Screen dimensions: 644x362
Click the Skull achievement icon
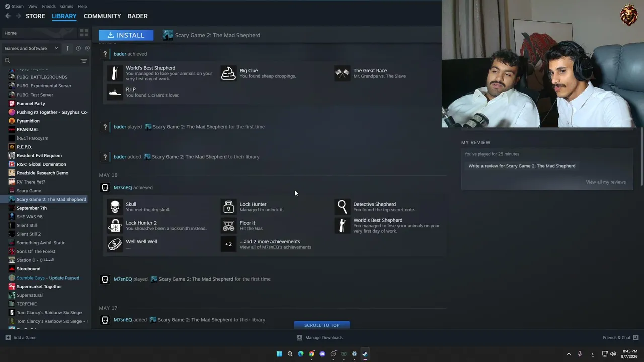tap(115, 207)
